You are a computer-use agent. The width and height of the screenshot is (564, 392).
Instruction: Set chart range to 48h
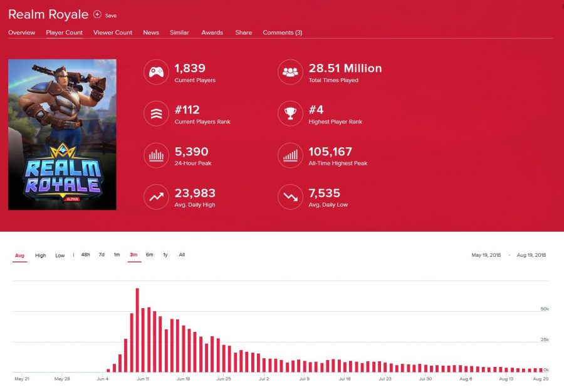tap(85, 255)
